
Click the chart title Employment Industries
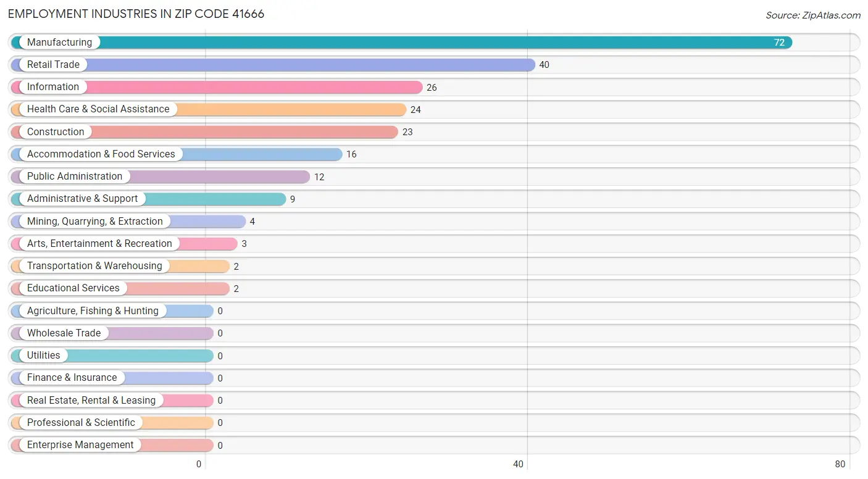pos(136,14)
